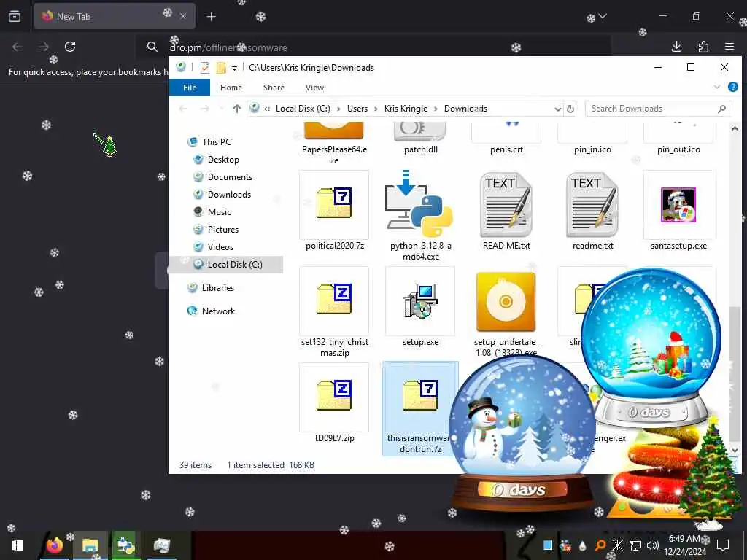Screen dimensions: 747x560
Task: Close the New Tab browser tab
Action: [x=183, y=16]
